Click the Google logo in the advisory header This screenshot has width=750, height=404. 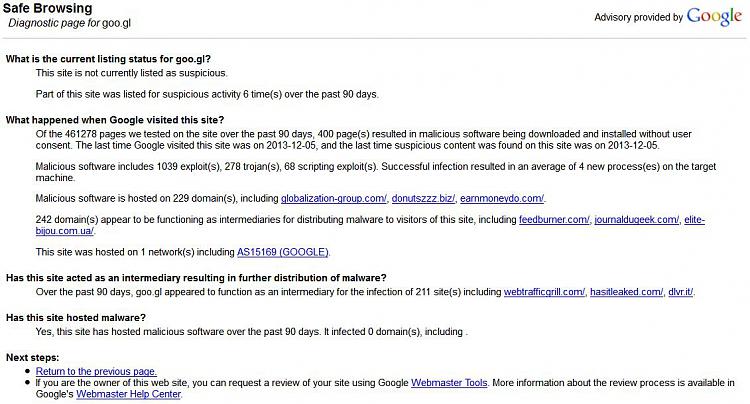click(714, 17)
